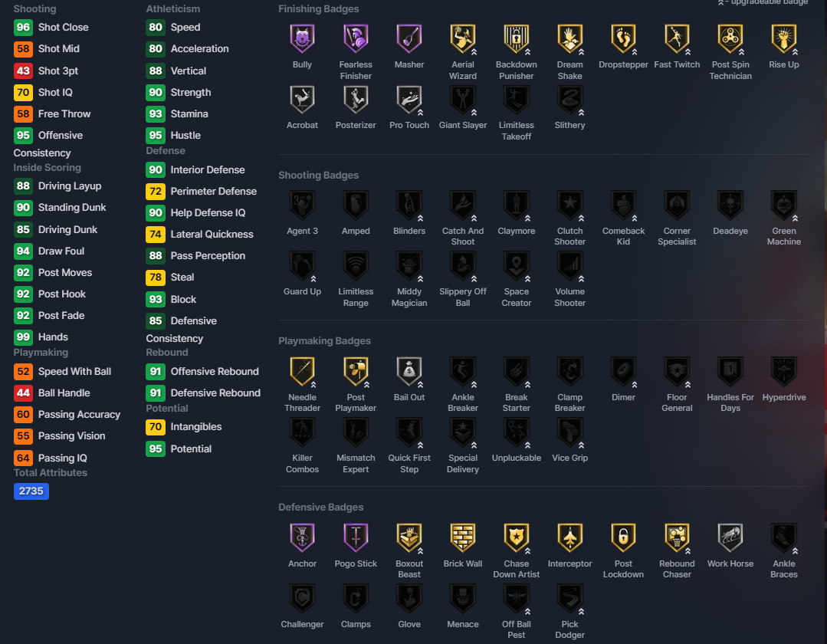
Task: Click the Brick Wall badge icon
Action: pyautogui.click(x=463, y=537)
